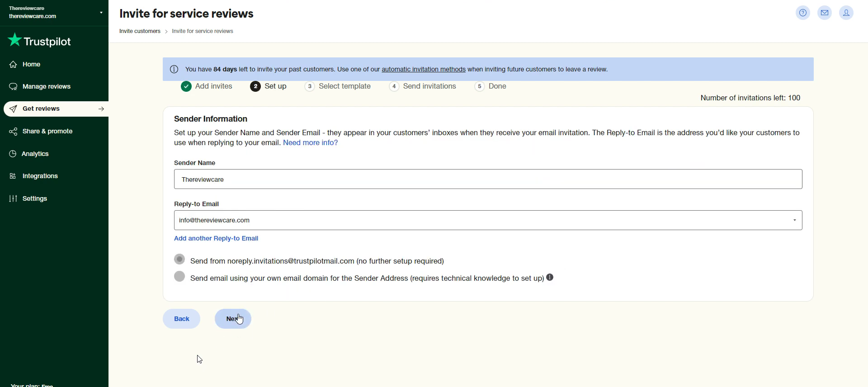Open Home in the sidebar
Viewport: 868px width, 387px height.
(x=32, y=65)
